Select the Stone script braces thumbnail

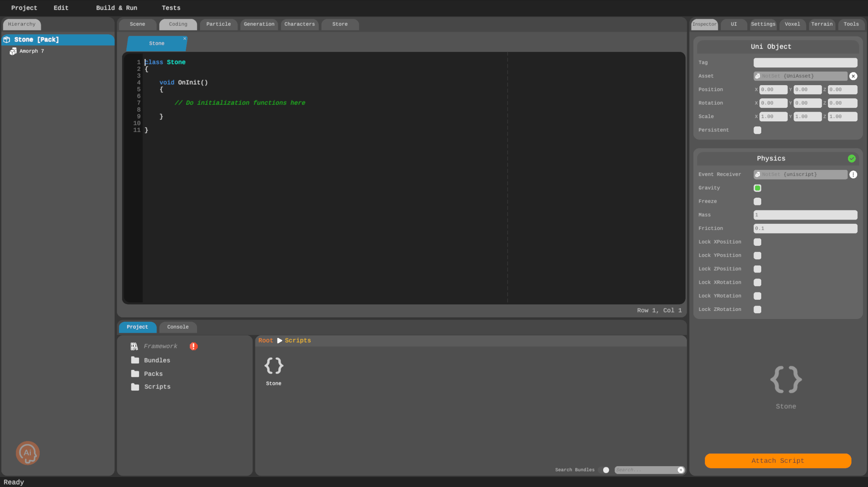(x=274, y=366)
